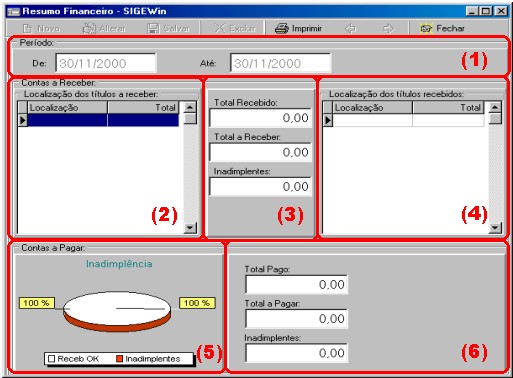Screen dimensions: 513x378
Task: Go to next record with right arrow
Action: tap(388, 29)
